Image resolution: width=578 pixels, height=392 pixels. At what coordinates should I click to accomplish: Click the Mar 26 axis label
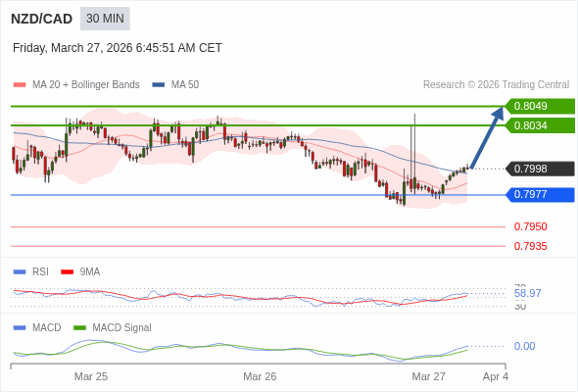[x=260, y=376]
